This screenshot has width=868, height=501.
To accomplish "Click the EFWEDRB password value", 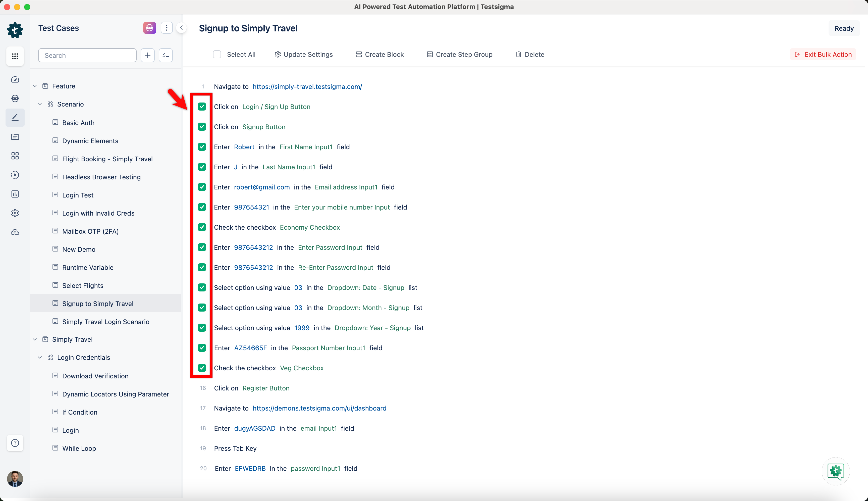I will [250, 468].
